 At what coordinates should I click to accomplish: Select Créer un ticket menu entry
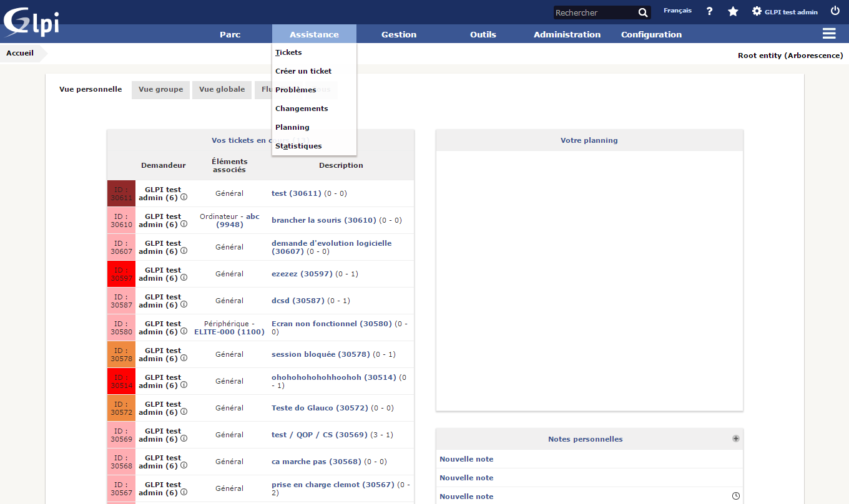[x=303, y=71]
